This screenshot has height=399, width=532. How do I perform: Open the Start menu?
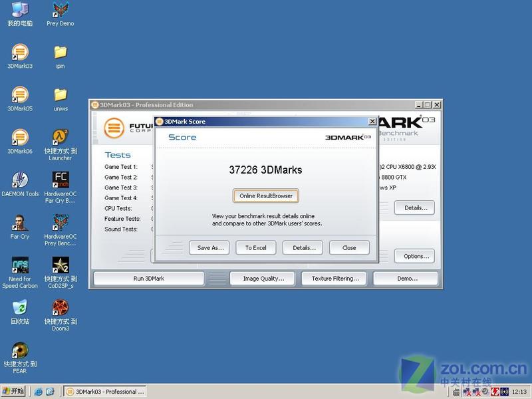13,392
